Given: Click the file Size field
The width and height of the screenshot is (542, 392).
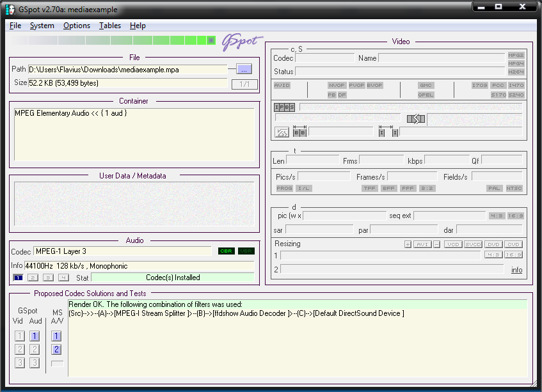Looking at the screenshot, I should pyautogui.click(x=127, y=83).
